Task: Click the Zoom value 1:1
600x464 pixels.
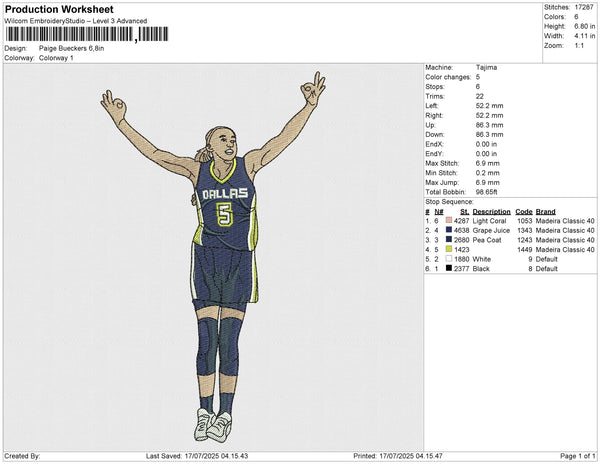Action: [579, 46]
